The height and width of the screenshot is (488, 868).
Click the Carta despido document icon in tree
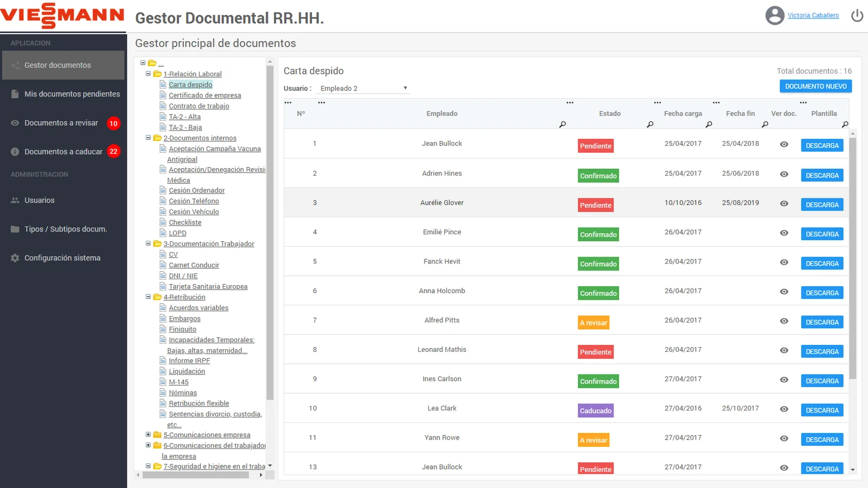(163, 85)
